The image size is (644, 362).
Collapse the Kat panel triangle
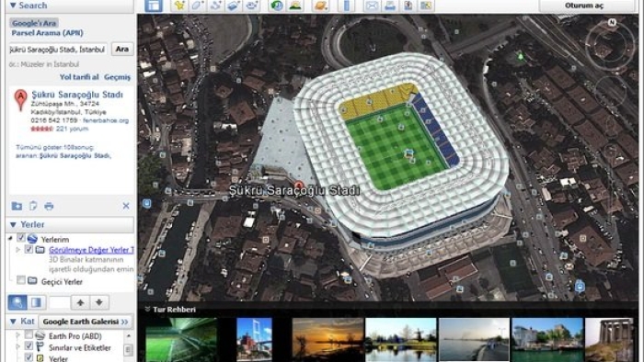pos(13,322)
